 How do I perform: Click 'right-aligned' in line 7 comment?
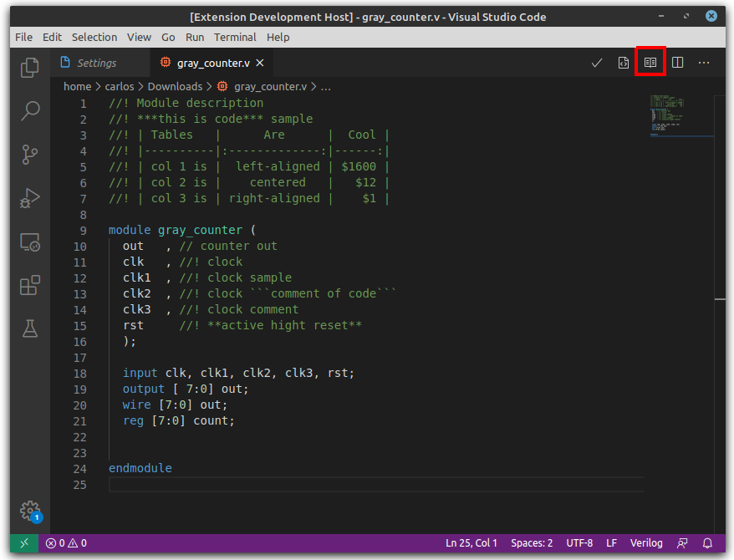point(274,198)
